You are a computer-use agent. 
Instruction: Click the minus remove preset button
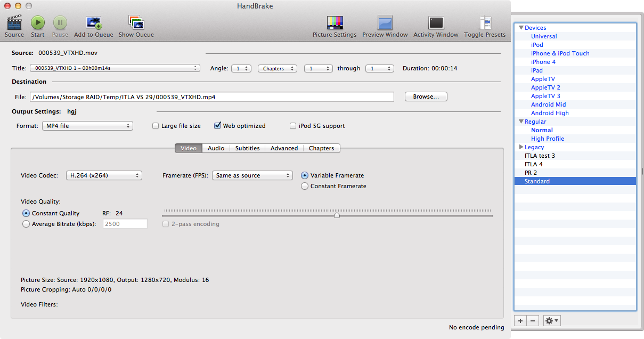[533, 320]
